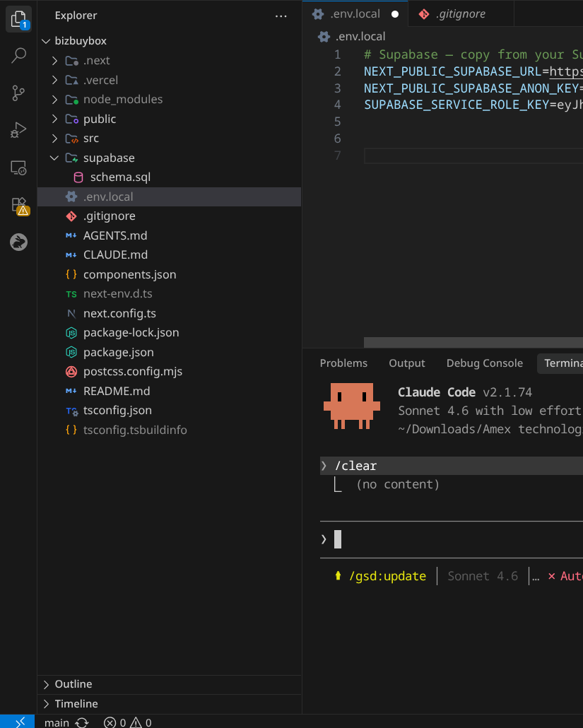Click the main branch indicator
583x728 pixels.
point(57,722)
